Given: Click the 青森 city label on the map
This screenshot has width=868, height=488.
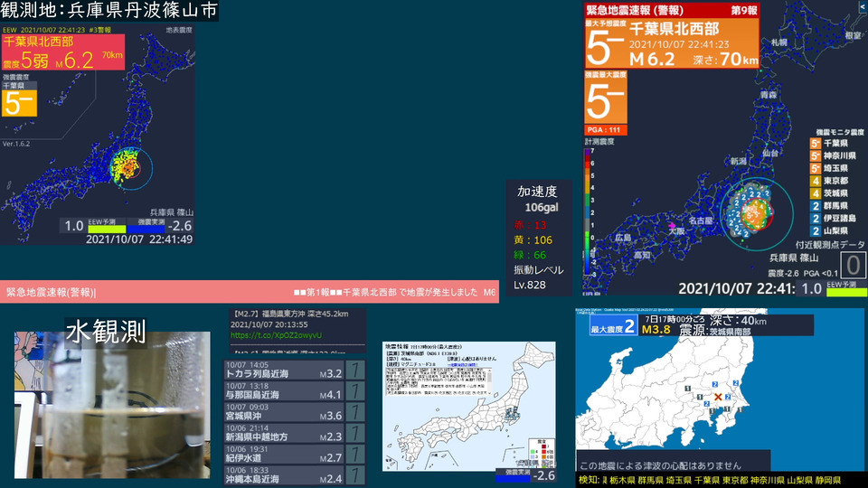Looking at the screenshot, I should click(x=768, y=95).
